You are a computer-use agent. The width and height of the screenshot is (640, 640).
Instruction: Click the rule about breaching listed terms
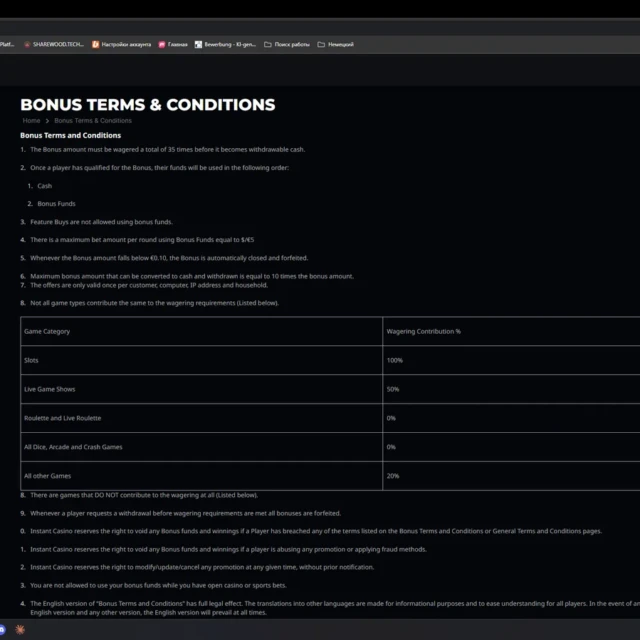(316, 531)
